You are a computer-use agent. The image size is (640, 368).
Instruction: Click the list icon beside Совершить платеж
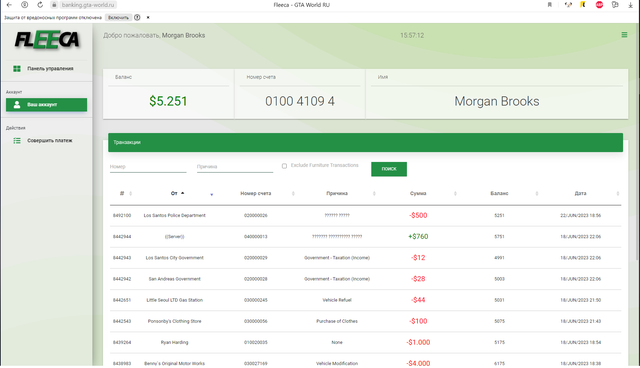pos(17,140)
